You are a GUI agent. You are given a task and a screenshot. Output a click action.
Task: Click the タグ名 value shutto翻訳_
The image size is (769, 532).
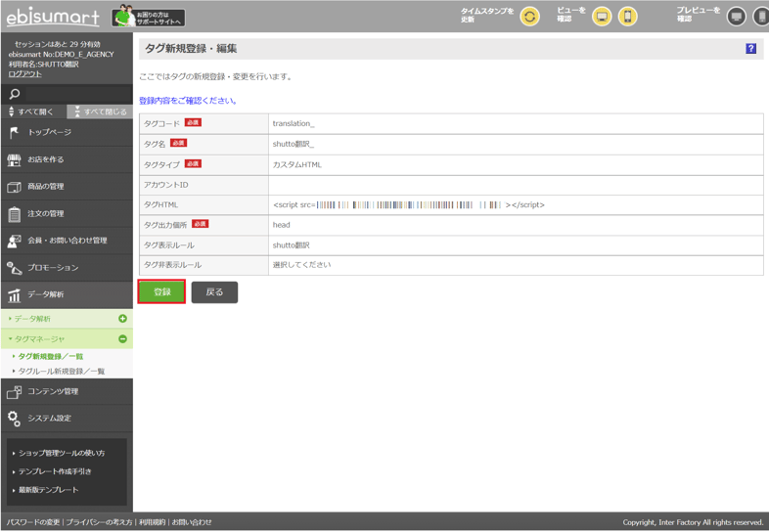click(x=293, y=144)
